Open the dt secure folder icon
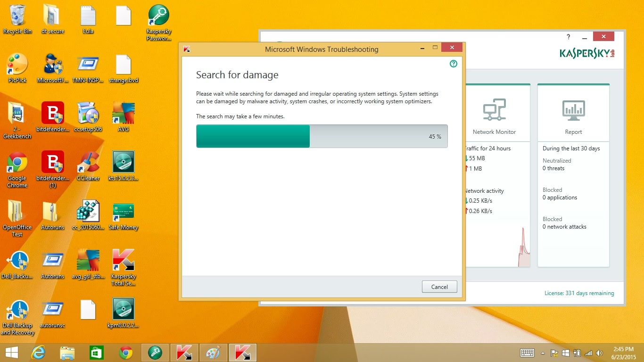The height and width of the screenshot is (362, 644). pos(53,19)
